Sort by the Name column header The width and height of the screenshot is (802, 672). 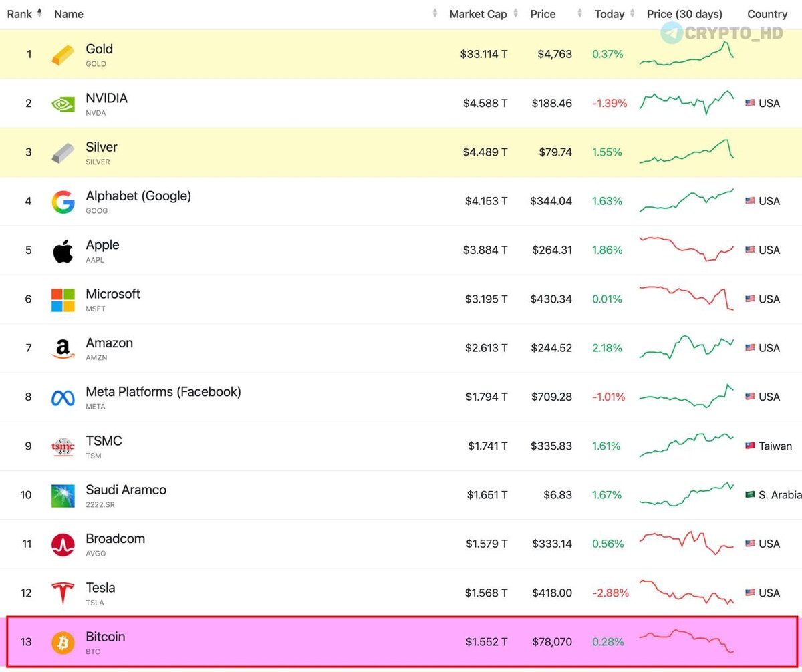pos(69,14)
